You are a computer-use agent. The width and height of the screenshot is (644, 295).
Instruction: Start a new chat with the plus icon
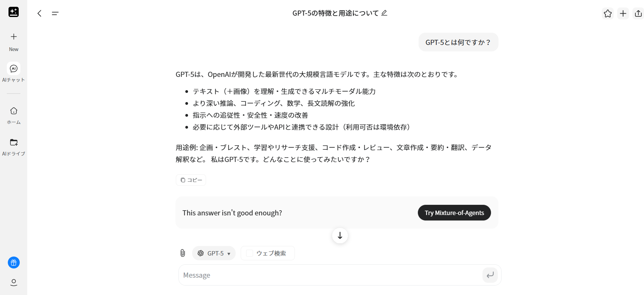pyautogui.click(x=623, y=13)
